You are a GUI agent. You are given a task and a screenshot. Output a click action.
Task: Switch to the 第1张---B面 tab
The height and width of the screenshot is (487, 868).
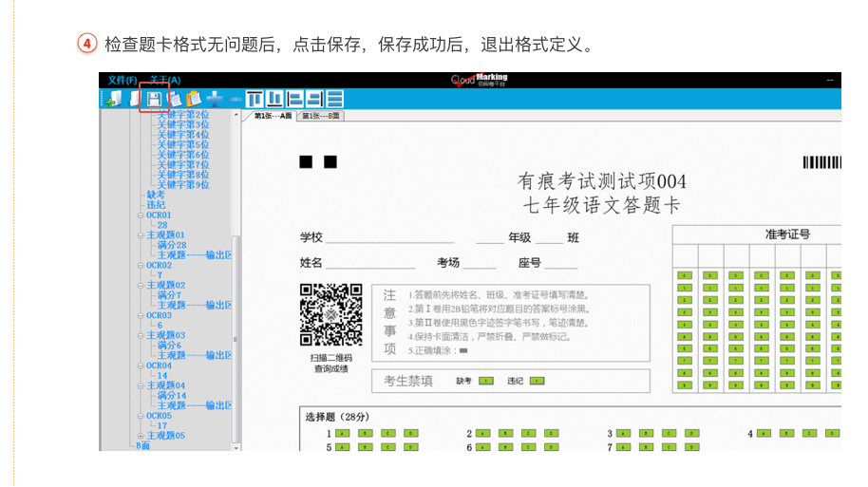point(320,116)
